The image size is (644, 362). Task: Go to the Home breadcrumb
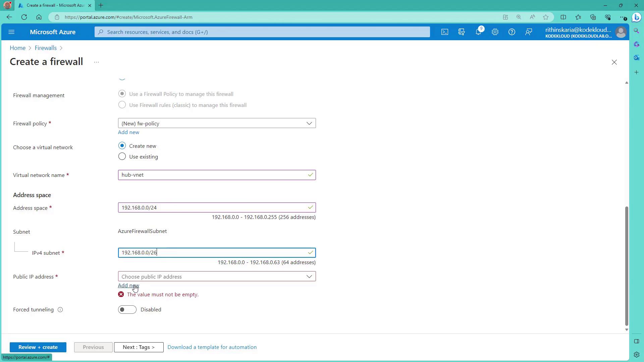17,48
